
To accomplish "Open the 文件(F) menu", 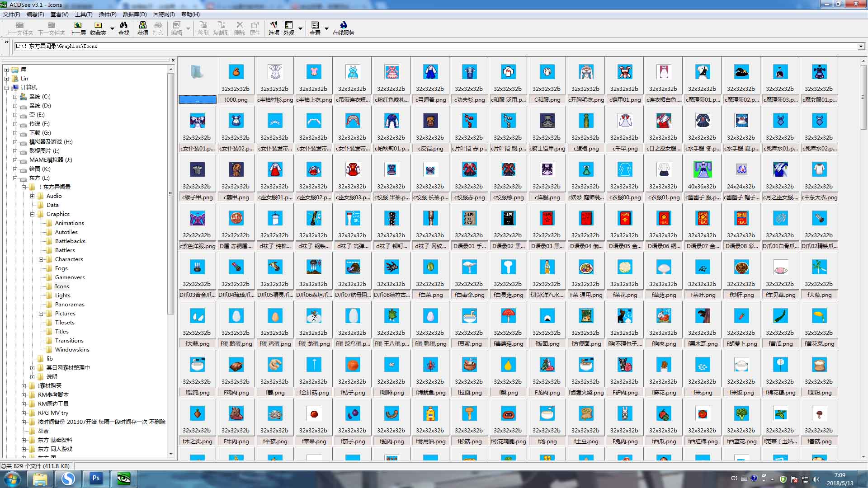I will 12,14.
